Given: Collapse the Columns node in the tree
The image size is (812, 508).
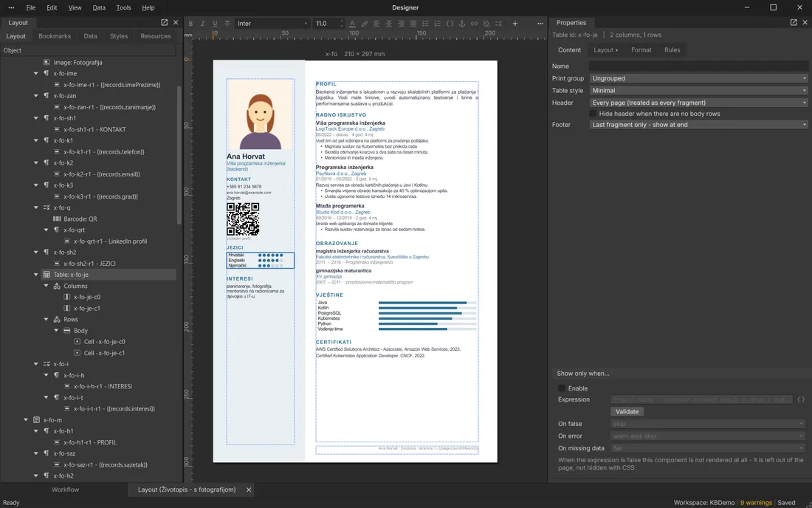Looking at the screenshot, I should coord(46,286).
